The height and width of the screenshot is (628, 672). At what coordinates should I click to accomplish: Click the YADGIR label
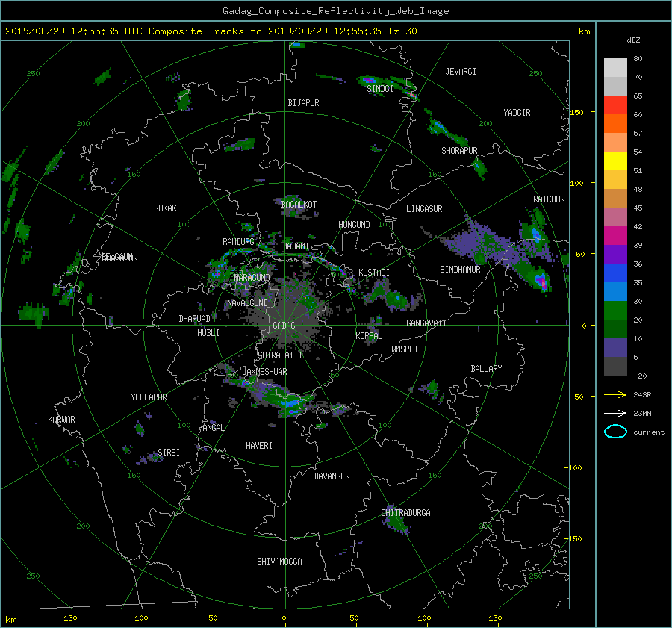(517, 113)
